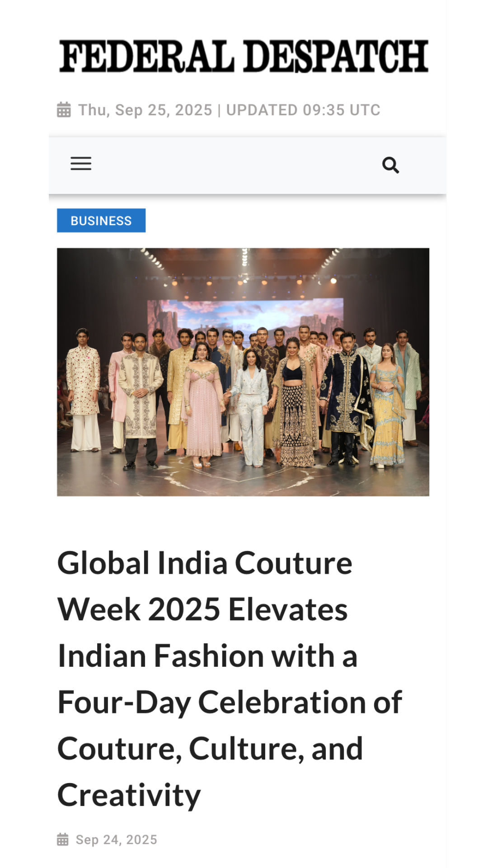The height and width of the screenshot is (868, 488).
Task: Click the calendar icon next to Sep 24, 2025
Action: (63, 840)
